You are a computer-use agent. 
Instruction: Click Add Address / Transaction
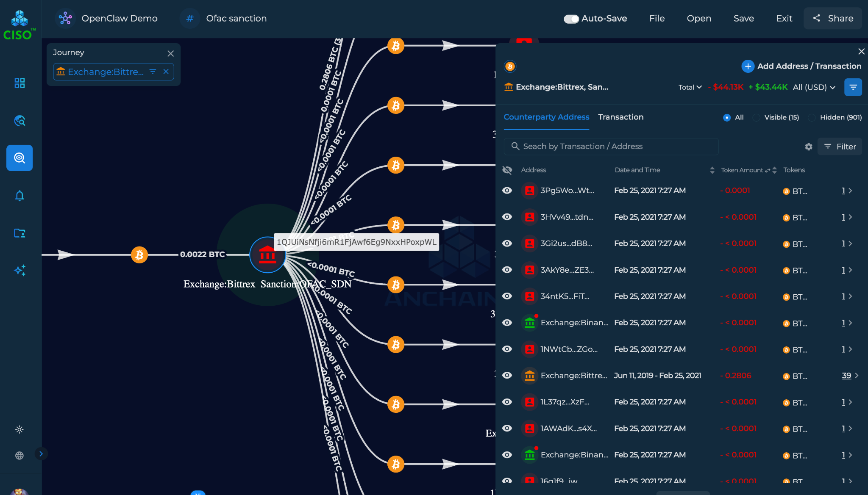coord(801,66)
